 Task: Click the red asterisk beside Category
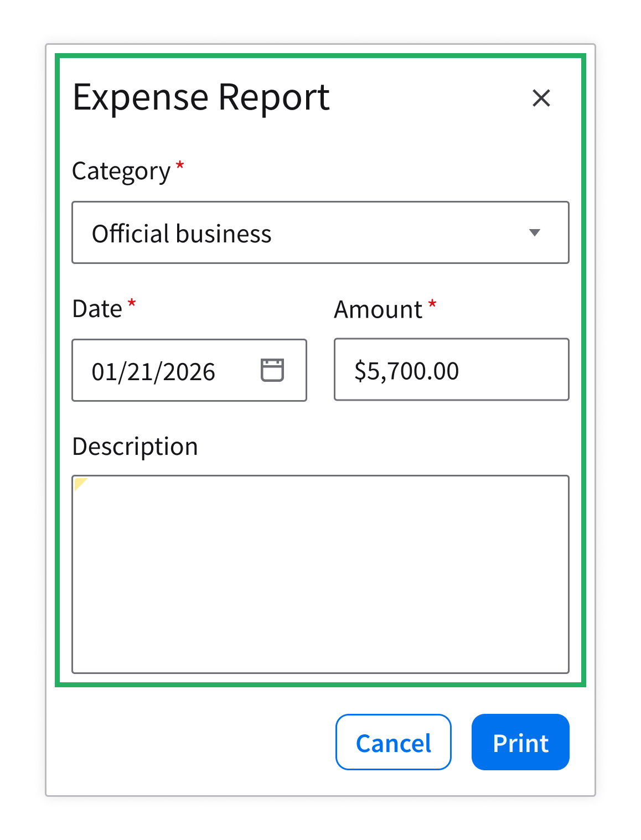click(x=180, y=165)
